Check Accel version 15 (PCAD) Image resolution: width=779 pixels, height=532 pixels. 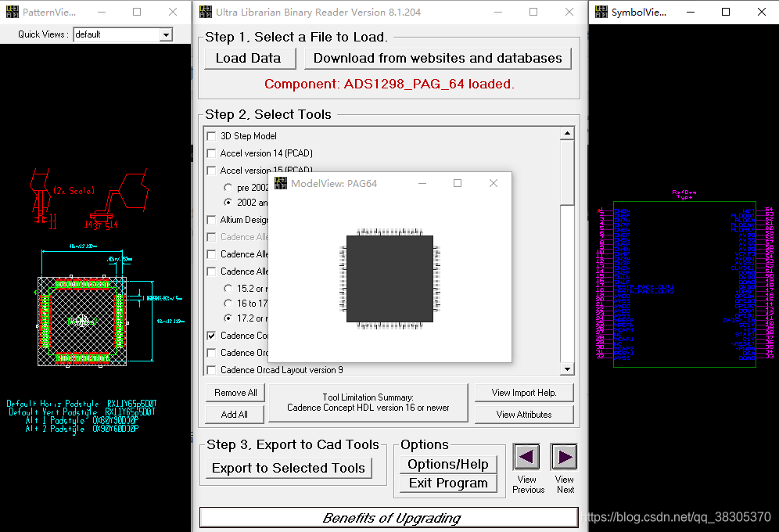point(211,171)
